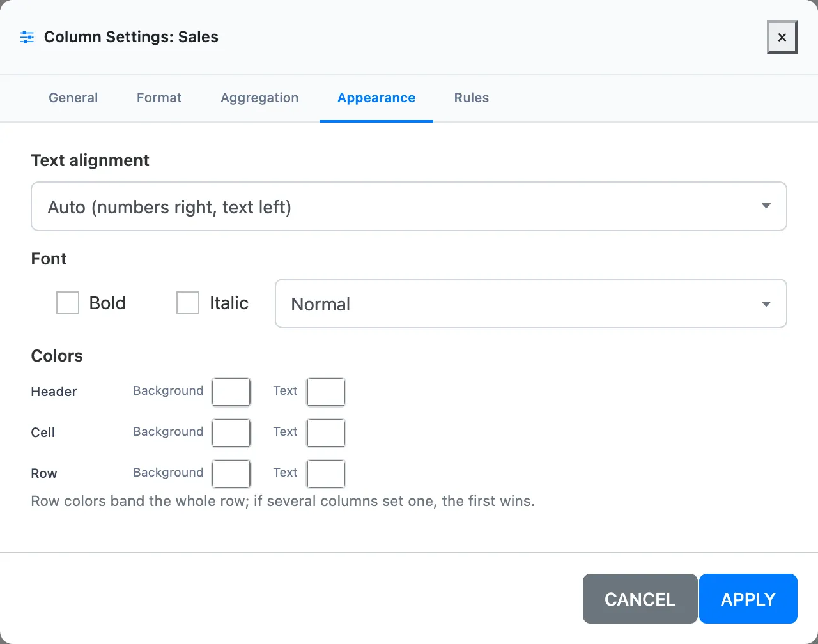Click the APPLY button
This screenshot has width=818, height=644.
748,599
